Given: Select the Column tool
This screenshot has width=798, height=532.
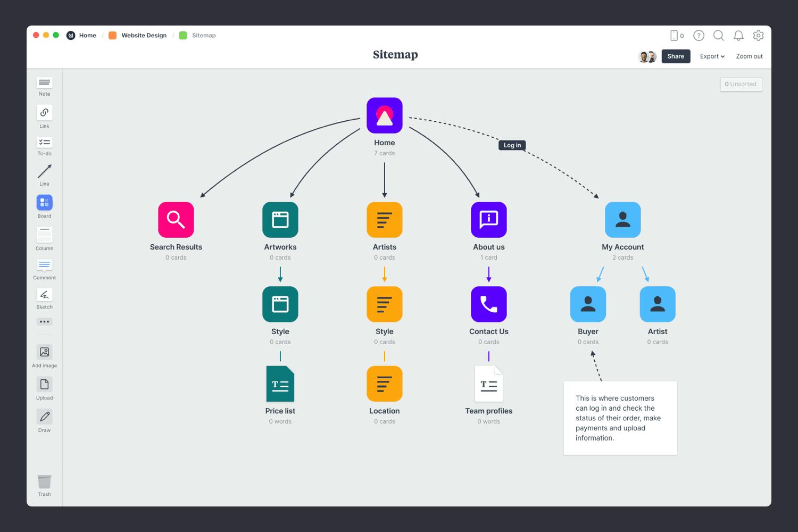Looking at the screenshot, I should click(44, 235).
